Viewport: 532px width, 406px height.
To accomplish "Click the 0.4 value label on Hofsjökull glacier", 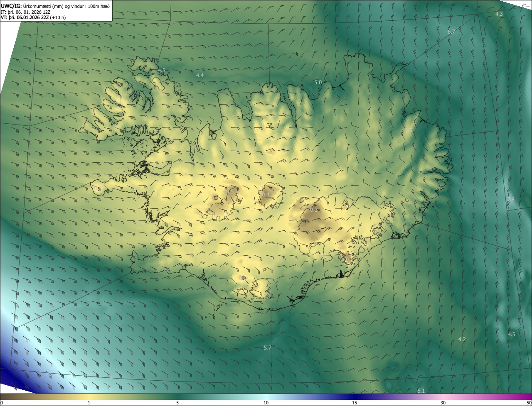I will (266, 194).
